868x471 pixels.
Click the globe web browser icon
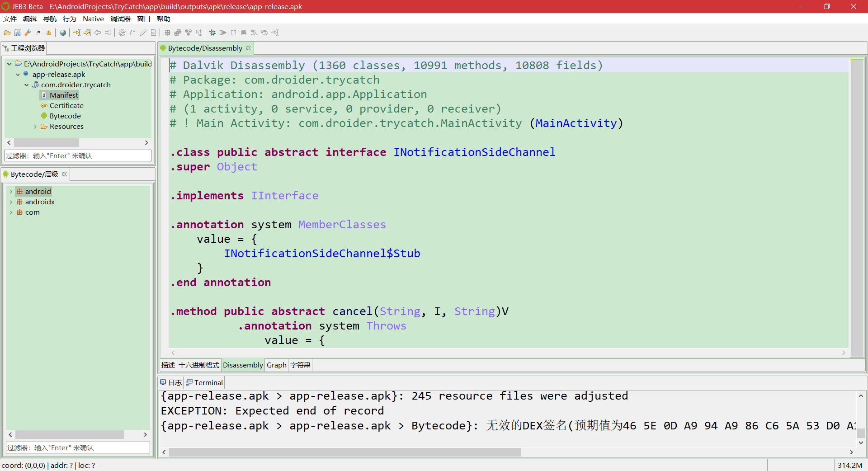tap(63, 33)
